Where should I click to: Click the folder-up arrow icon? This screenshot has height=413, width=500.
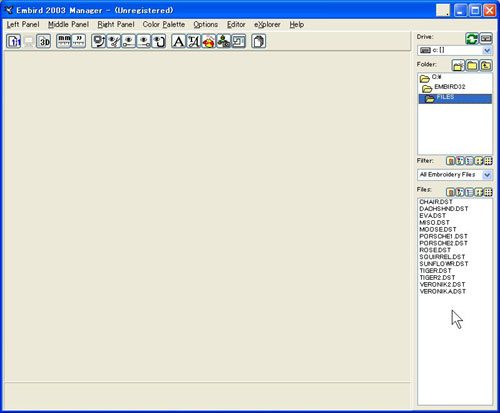486,65
